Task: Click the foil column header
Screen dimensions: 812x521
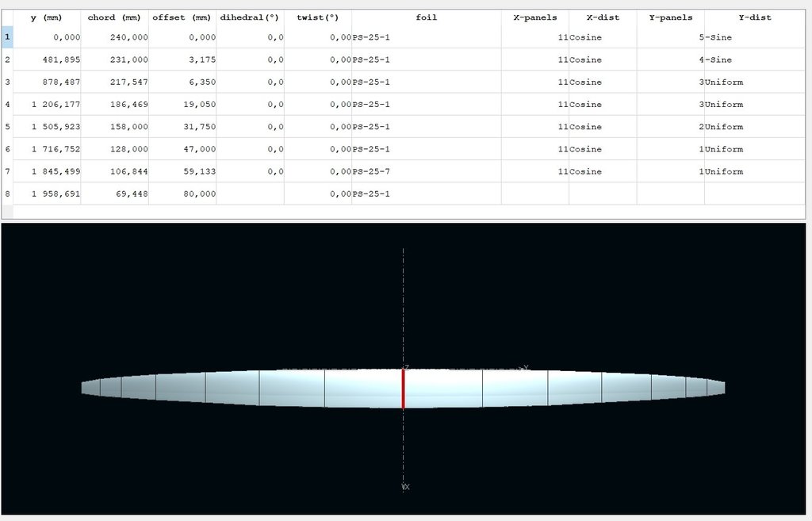Action: click(x=426, y=17)
